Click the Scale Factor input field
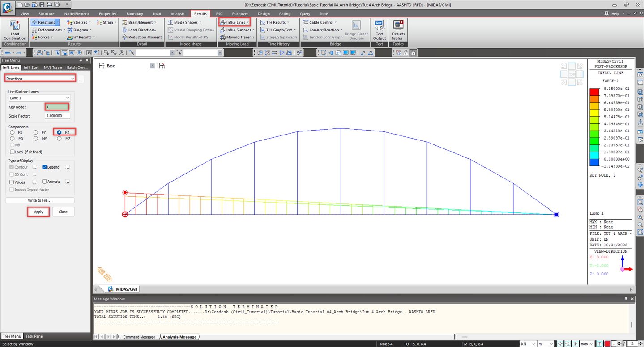644x347 pixels. (x=57, y=116)
